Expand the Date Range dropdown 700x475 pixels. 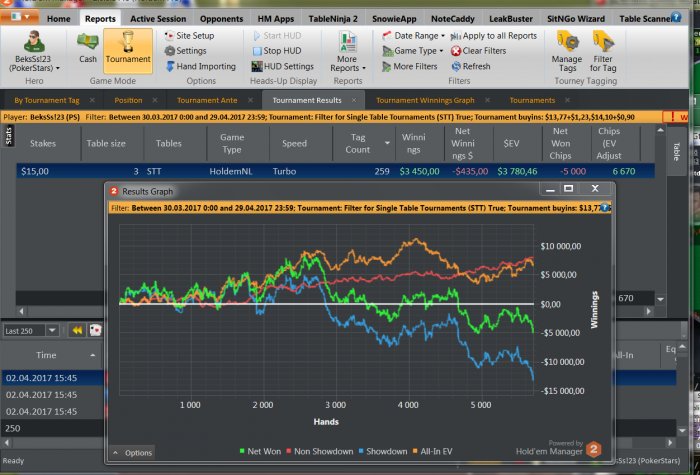pyautogui.click(x=414, y=36)
